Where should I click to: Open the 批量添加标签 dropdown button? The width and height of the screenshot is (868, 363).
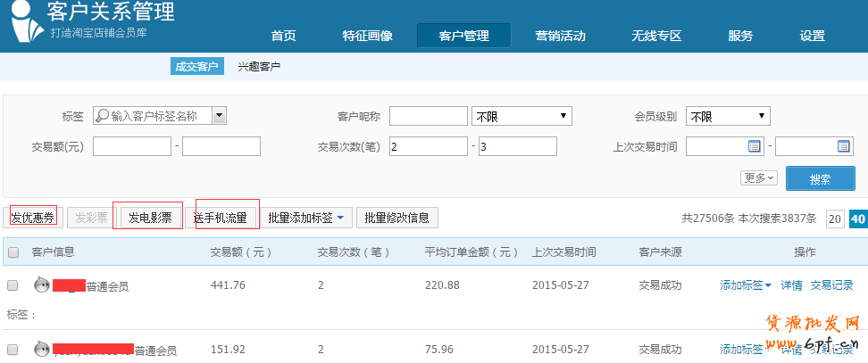(x=305, y=218)
